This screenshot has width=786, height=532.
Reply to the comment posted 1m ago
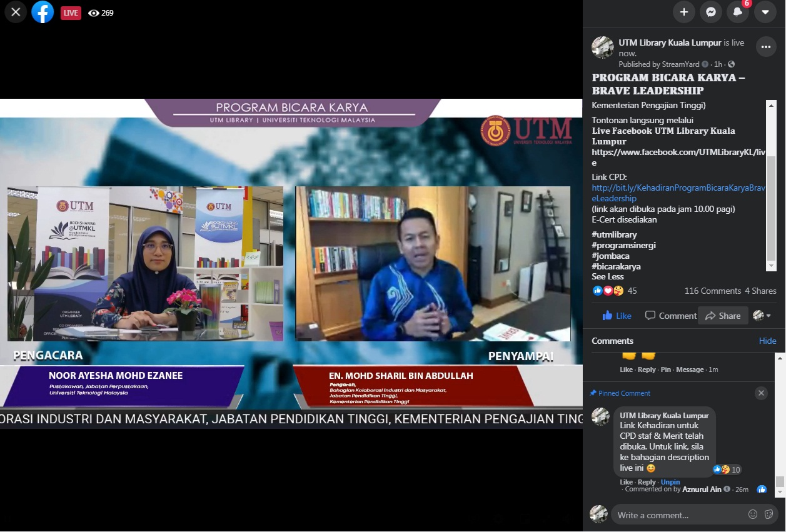pyautogui.click(x=647, y=369)
